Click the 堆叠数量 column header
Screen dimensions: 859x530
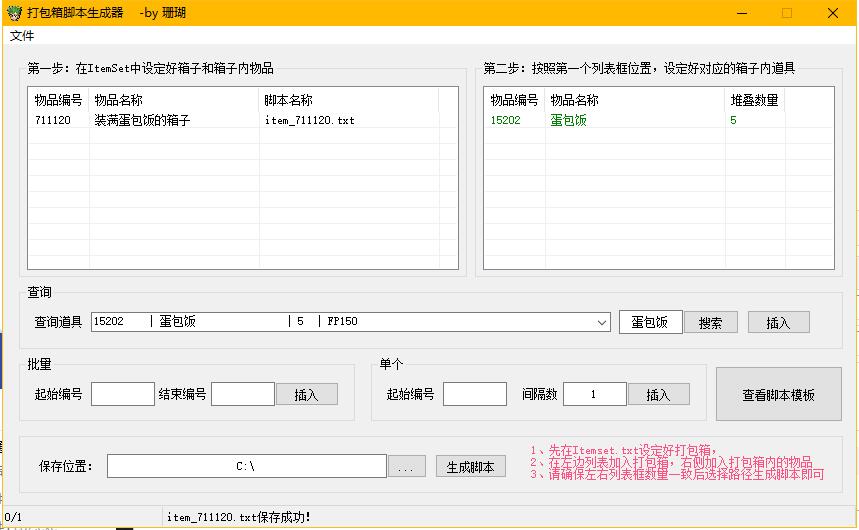point(754,100)
